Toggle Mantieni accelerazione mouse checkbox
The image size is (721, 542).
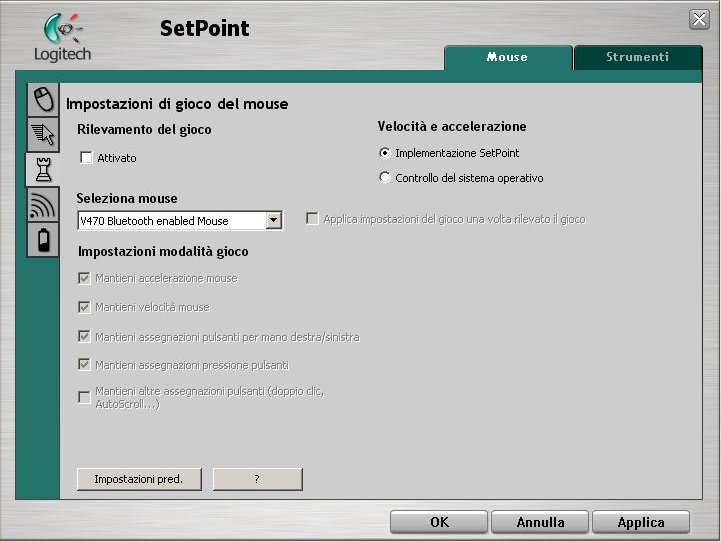click(84, 278)
